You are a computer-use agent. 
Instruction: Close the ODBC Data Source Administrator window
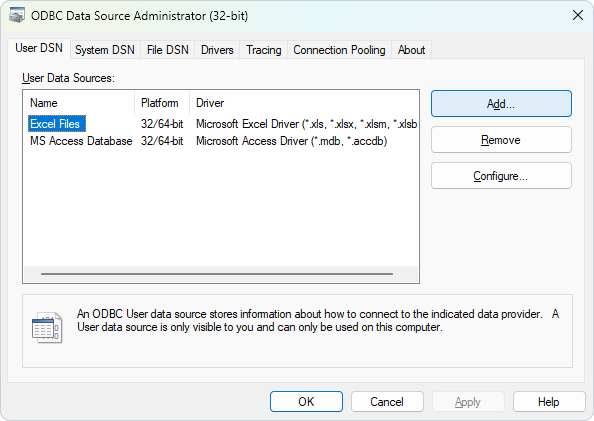578,16
